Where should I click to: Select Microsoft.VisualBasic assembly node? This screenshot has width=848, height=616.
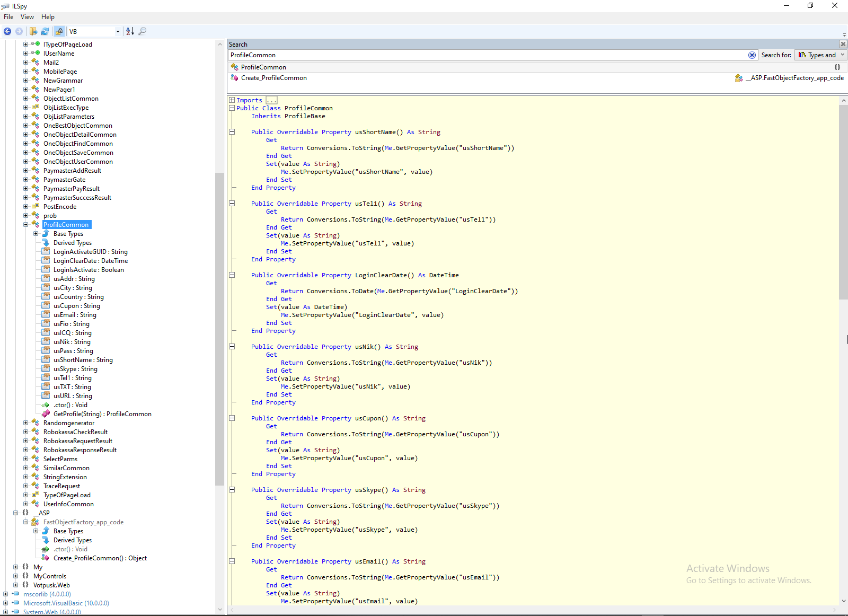66,603
